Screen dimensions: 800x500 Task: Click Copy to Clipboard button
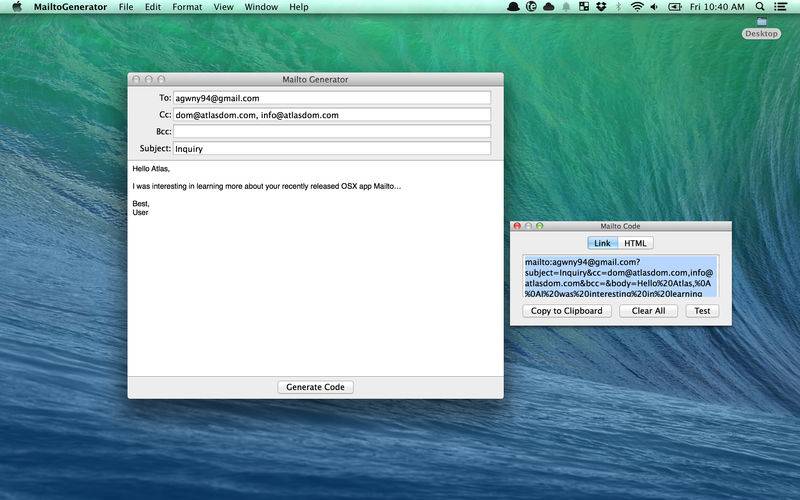tap(566, 311)
